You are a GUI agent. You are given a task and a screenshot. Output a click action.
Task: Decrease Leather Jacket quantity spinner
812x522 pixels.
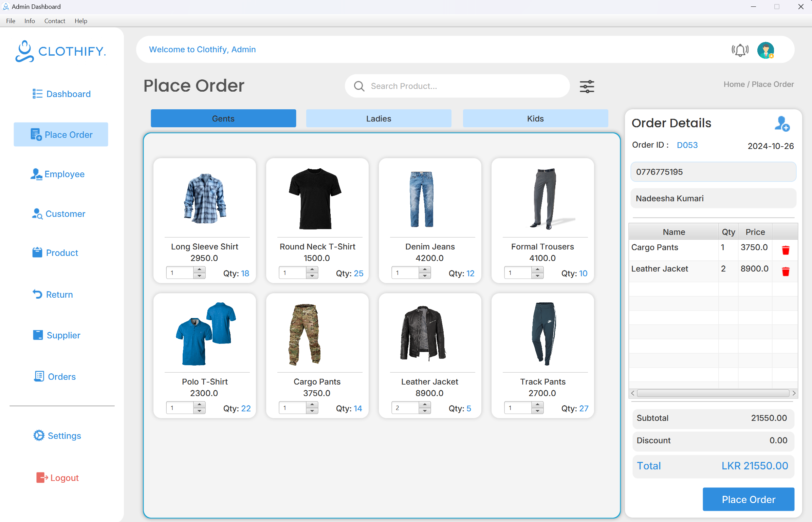425,411
